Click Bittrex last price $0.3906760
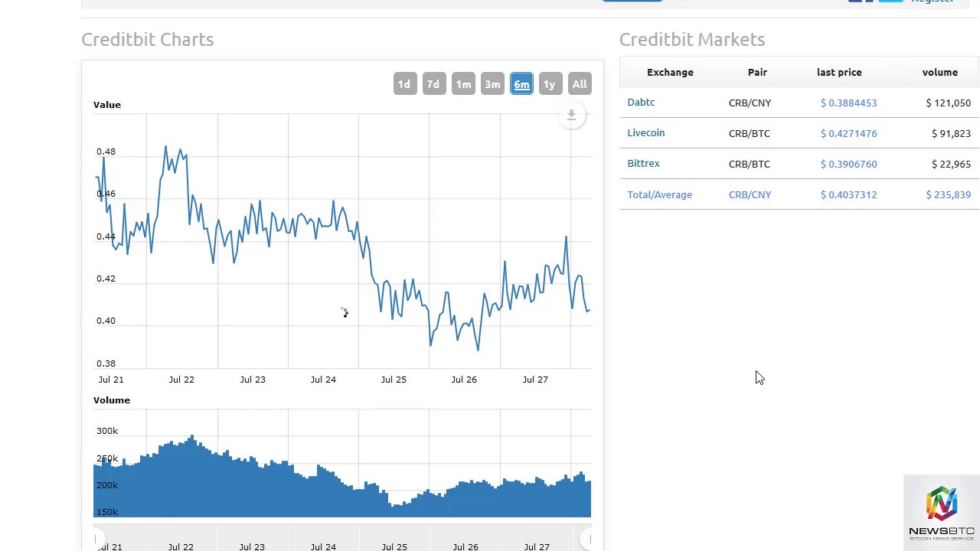This screenshot has width=980, height=551. tap(848, 164)
